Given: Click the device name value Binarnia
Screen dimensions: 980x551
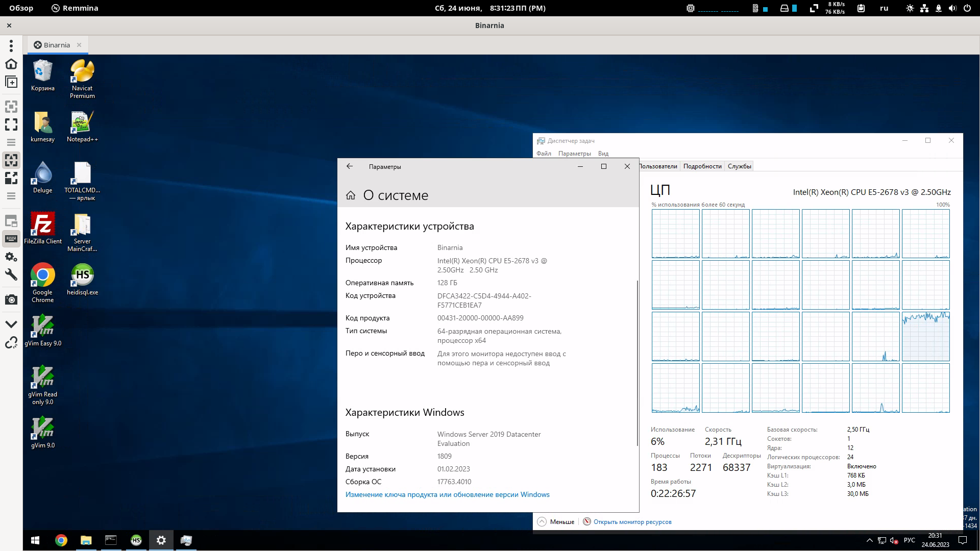Looking at the screenshot, I should tap(450, 247).
